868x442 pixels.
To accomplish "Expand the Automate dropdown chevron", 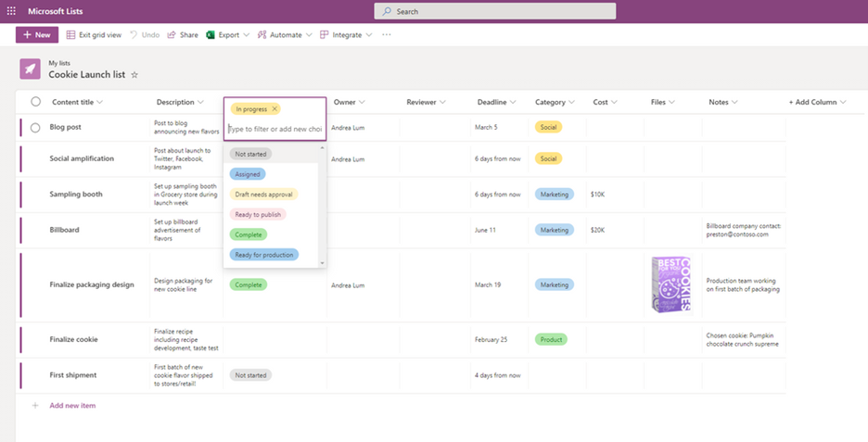I will point(309,35).
